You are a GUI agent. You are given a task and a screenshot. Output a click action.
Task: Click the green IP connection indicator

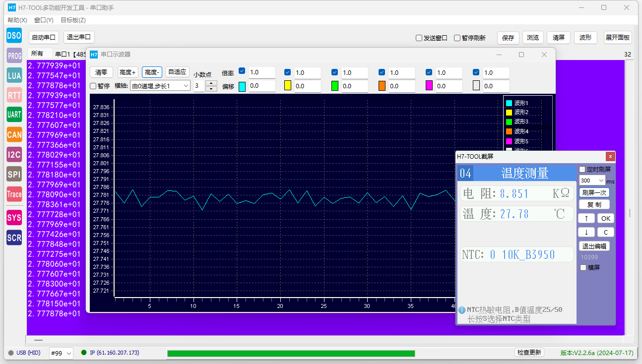(x=84, y=353)
